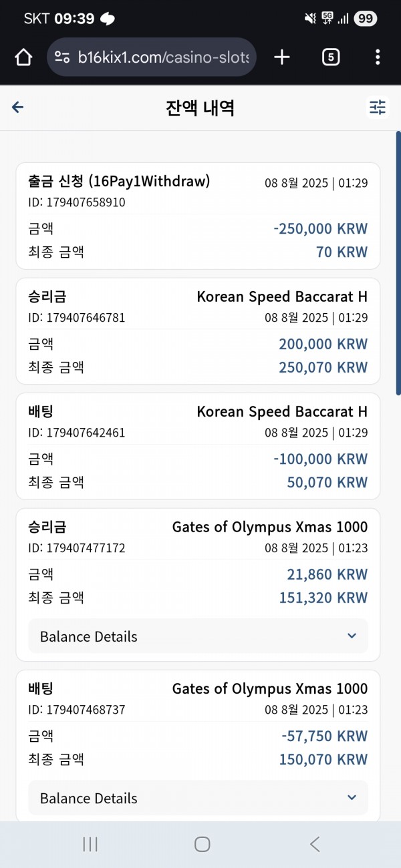Screen dimensions: 401x868
Task: Open the tab switcher showing 5 tabs
Action: coord(330,57)
